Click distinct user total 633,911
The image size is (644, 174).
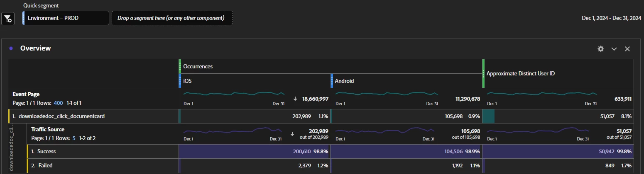tap(623, 99)
